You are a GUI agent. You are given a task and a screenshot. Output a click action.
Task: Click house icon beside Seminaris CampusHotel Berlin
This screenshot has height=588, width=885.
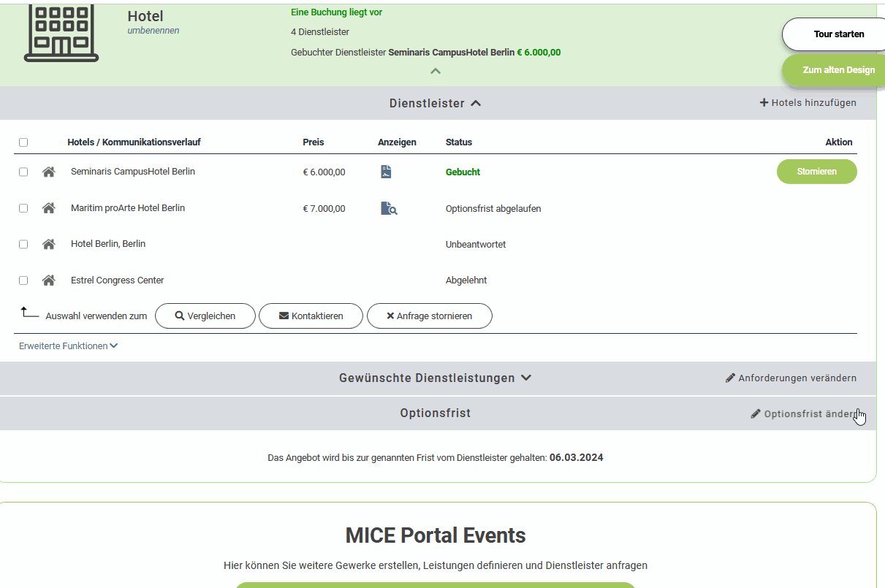tap(49, 172)
